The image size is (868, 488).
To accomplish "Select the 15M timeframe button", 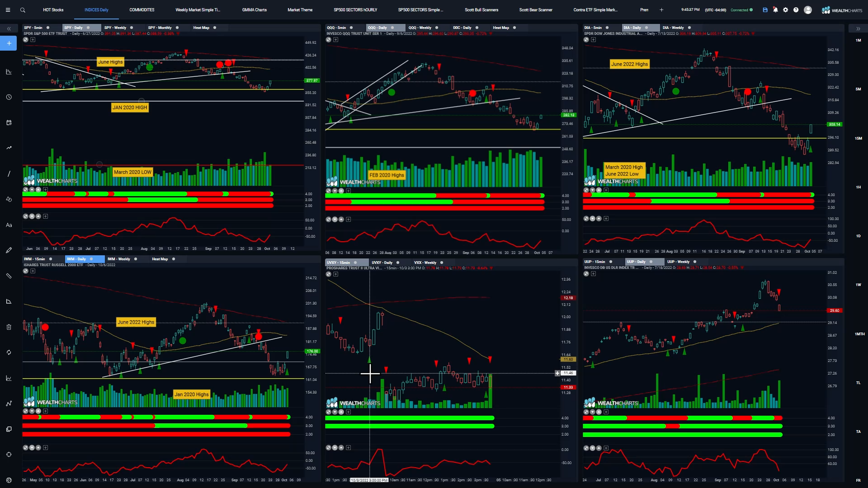I will (858, 138).
